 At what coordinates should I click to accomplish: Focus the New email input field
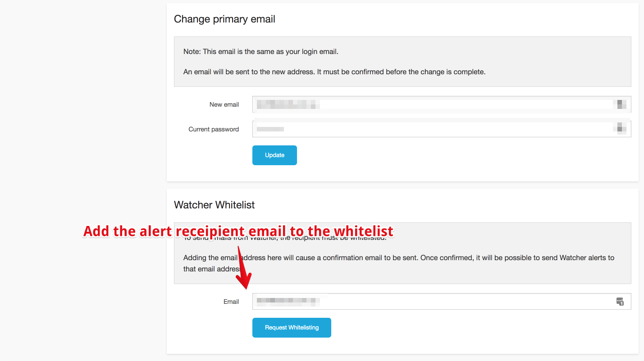(x=442, y=104)
